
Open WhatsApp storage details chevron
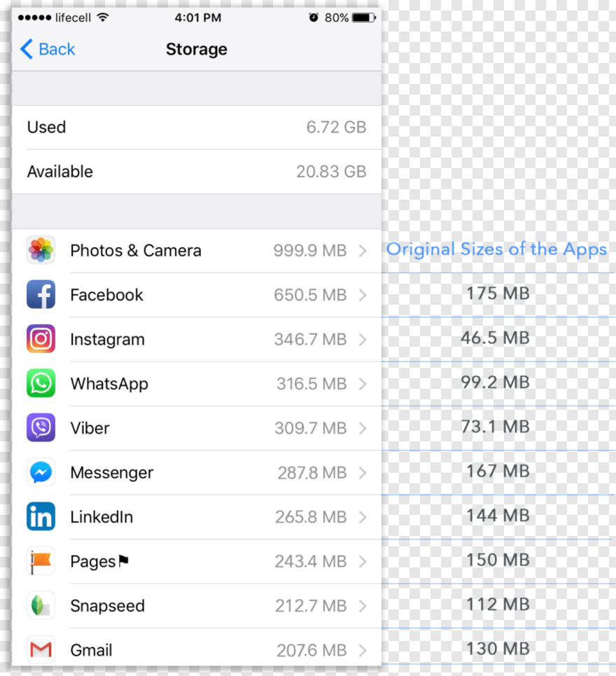pos(363,384)
